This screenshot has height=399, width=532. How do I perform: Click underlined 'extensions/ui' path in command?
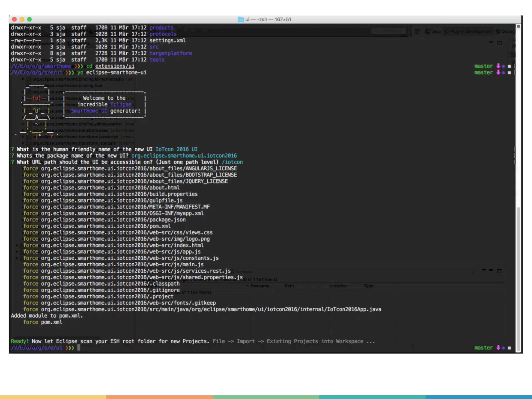tap(115, 66)
